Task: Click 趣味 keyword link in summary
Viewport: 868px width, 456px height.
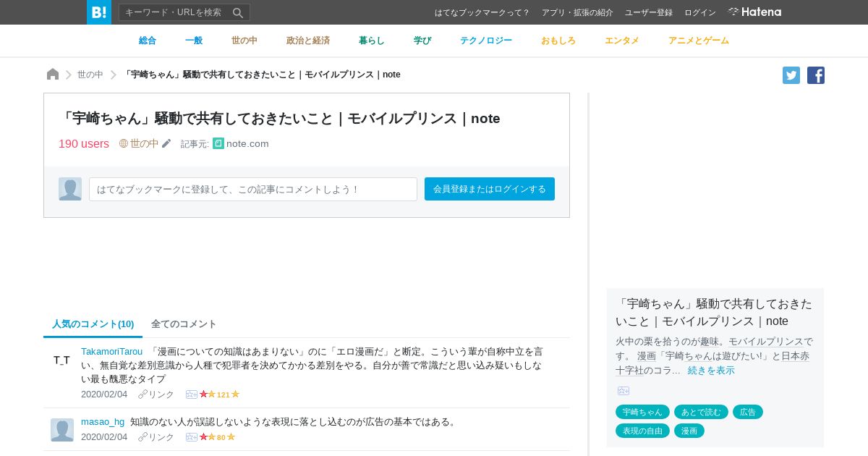Action: [710, 341]
